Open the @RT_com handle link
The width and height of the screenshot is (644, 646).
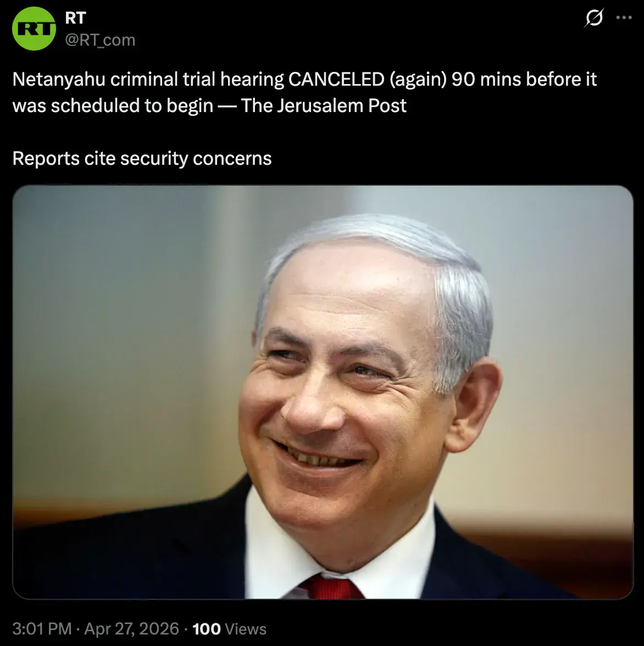click(100, 40)
